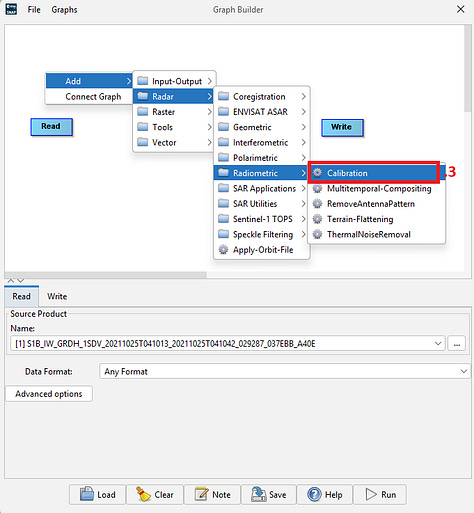Click the Sentinel-1 TOPS folder icon

(223, 219)
